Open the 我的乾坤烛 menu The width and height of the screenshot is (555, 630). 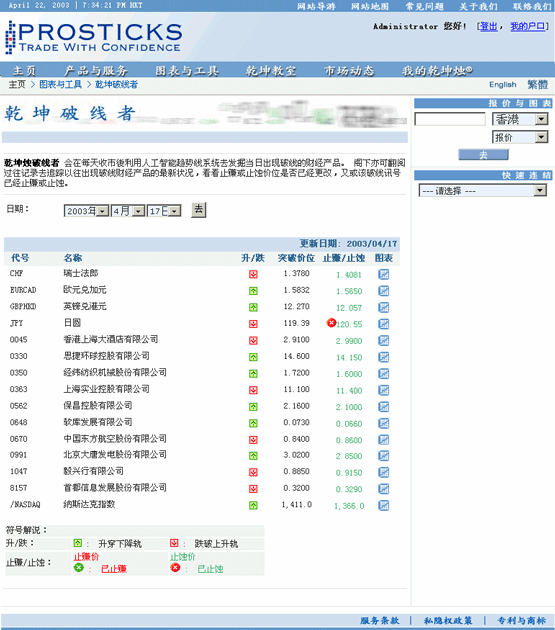point(437,71)
